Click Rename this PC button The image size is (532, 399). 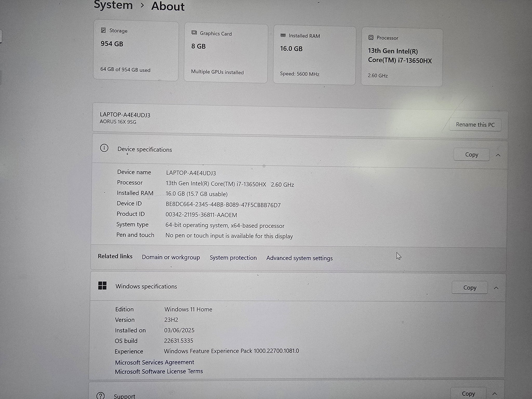[x=475, y=125]
